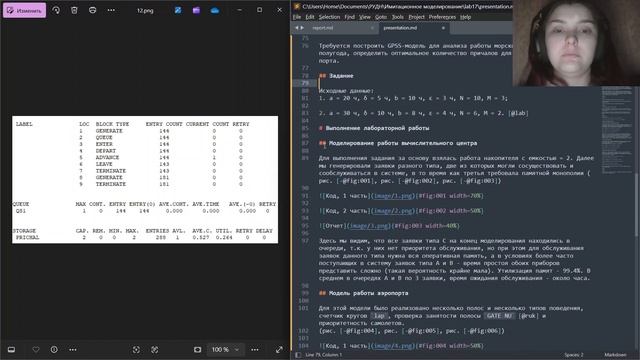The height and width of the screenshot is (360, 640).
Task: Open the Edit menu in Sublime Text
Action: point(310,17)
